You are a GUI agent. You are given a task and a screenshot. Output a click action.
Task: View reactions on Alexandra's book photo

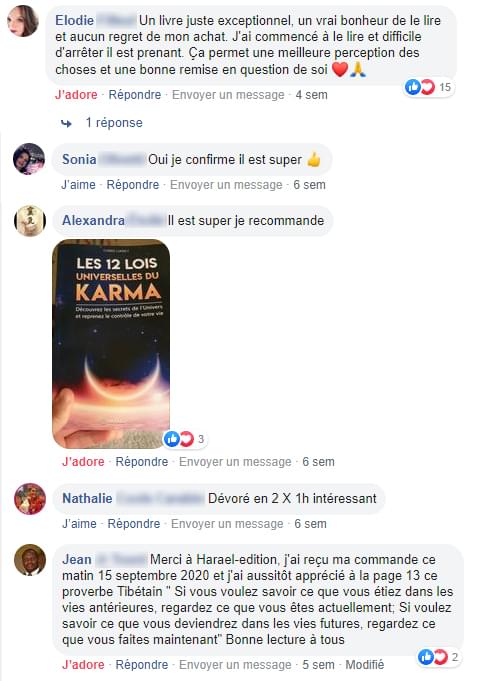click(185, 439)
